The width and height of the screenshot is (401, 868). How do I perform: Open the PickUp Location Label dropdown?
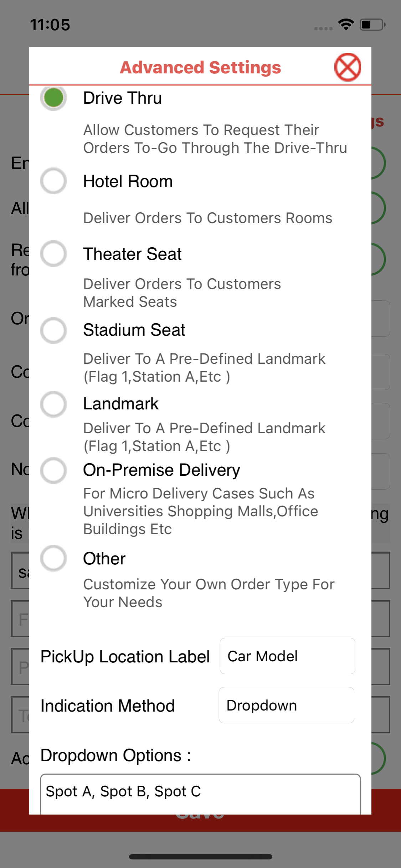click(x=287, y=656)
